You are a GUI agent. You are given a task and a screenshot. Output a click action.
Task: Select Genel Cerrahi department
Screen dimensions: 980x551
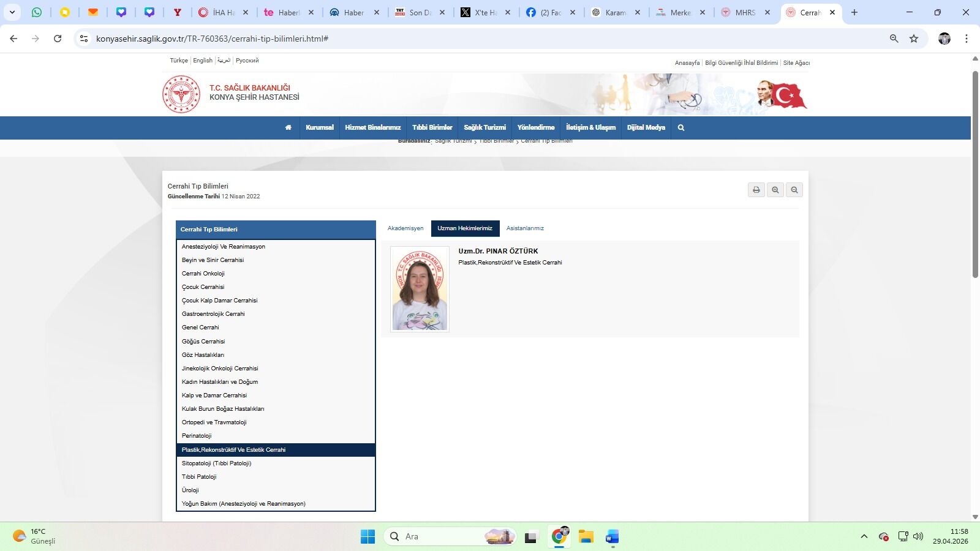click(x=276, y=328)
